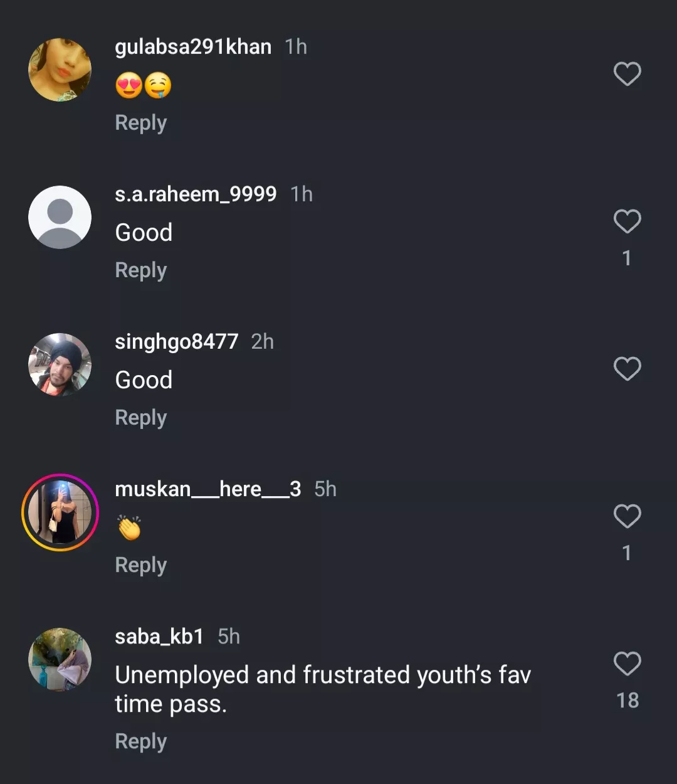The height and width of the screenshot is (784, 677).
Task: View muskan___here___3's story ring avatar
Action: coord(60,512)
